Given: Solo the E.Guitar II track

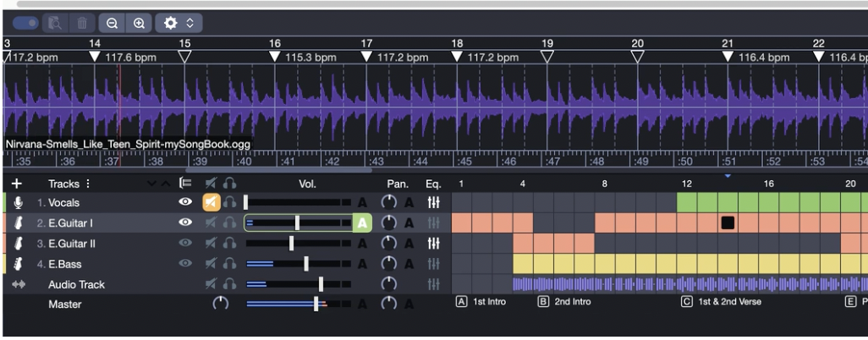Looking at the screenshot, I should coord(229,244).
